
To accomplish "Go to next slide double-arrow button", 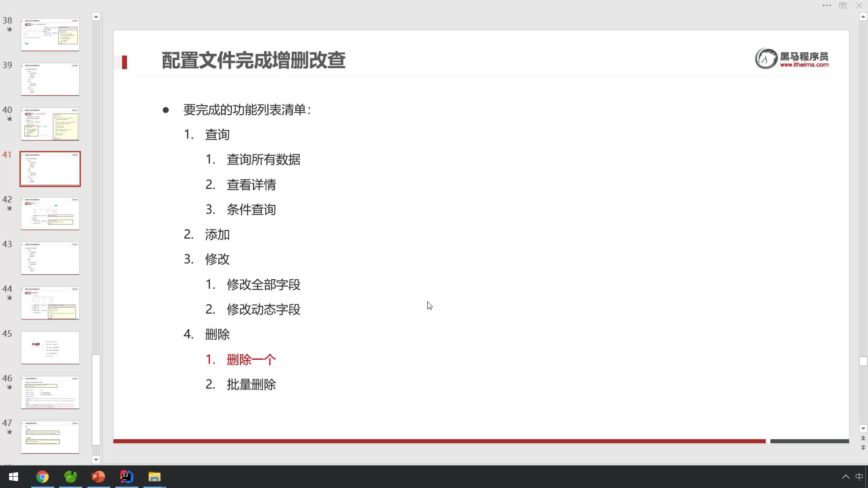I will tap(863, 448).
